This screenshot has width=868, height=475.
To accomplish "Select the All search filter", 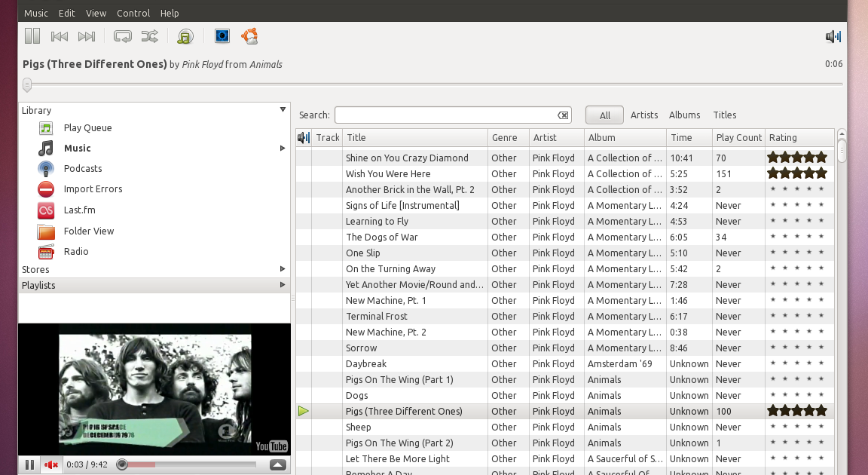I will 604,115.
